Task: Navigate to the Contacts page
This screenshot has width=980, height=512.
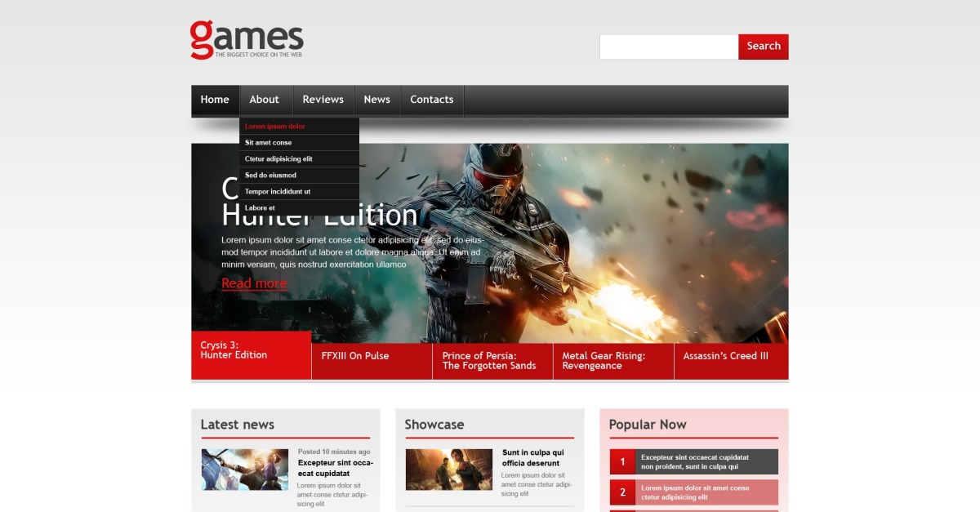Action: point(431,100)
